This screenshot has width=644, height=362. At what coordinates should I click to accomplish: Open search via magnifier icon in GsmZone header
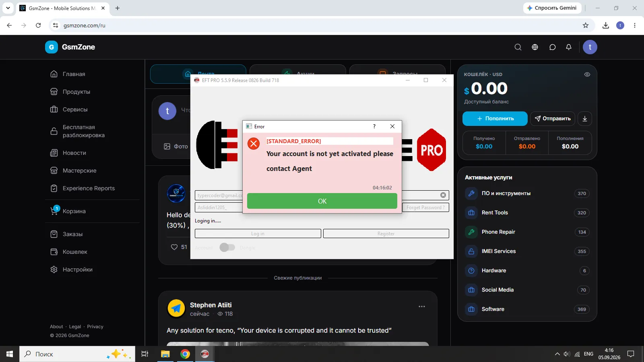coord(518,47)
